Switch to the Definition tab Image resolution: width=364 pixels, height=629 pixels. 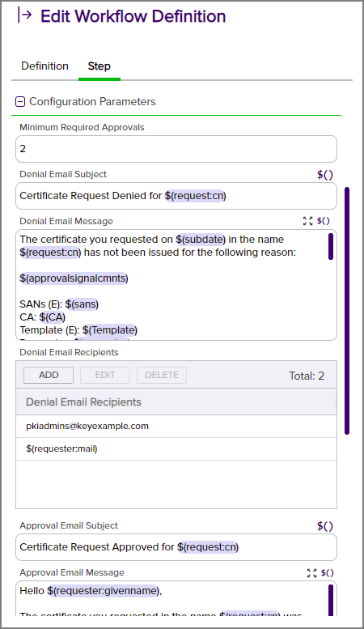[45, 66]
